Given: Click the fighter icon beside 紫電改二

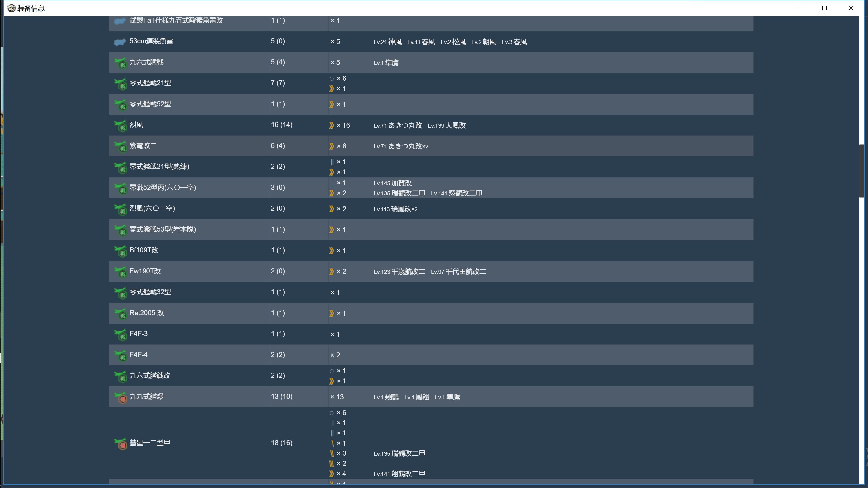Looking at the screenshot, I should coord(120,146).
